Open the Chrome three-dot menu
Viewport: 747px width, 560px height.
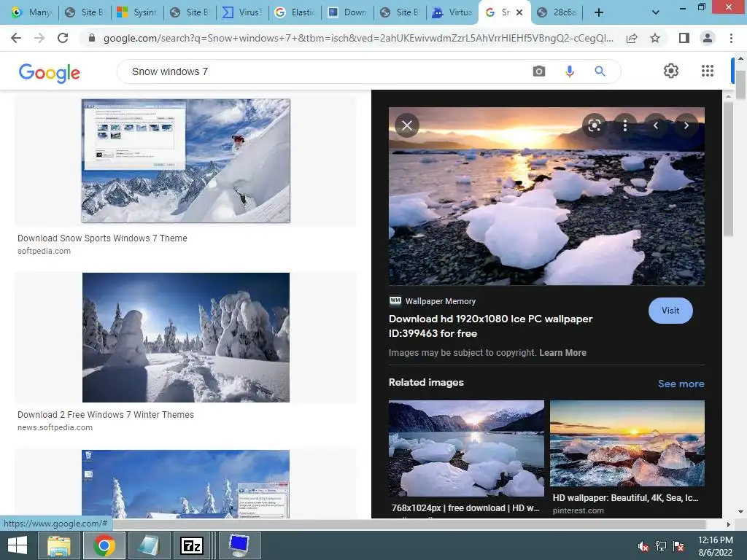tap(731, 38)
